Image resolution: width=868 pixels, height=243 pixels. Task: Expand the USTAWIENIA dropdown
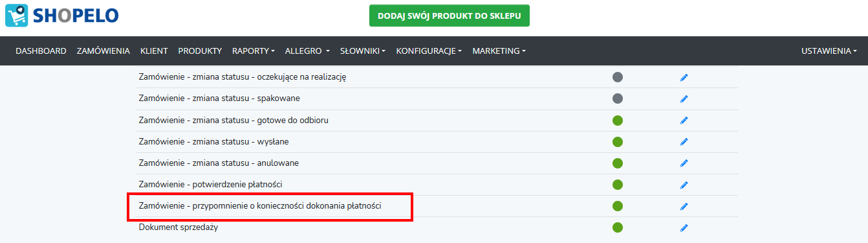click(x=829, y=51)
